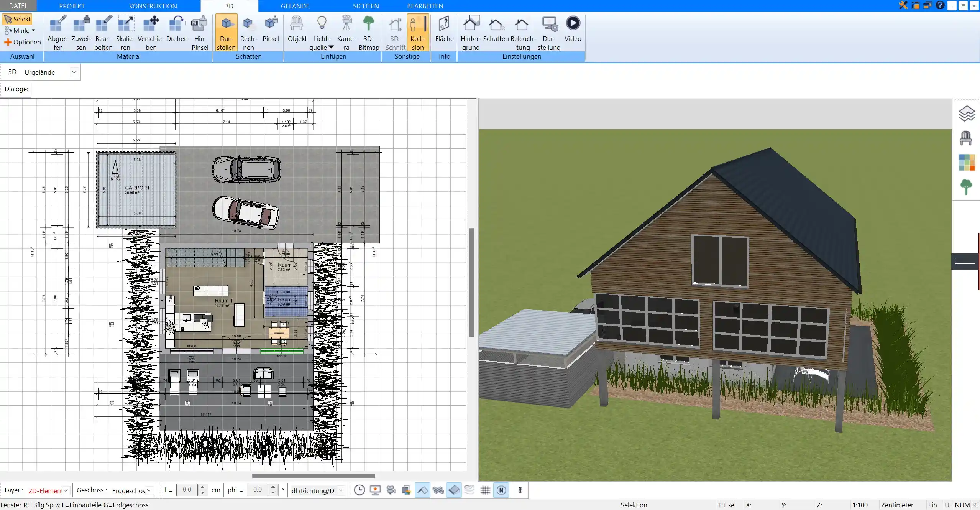
Task: Open the Bearbeiten material tool
Action: [103, 33]
